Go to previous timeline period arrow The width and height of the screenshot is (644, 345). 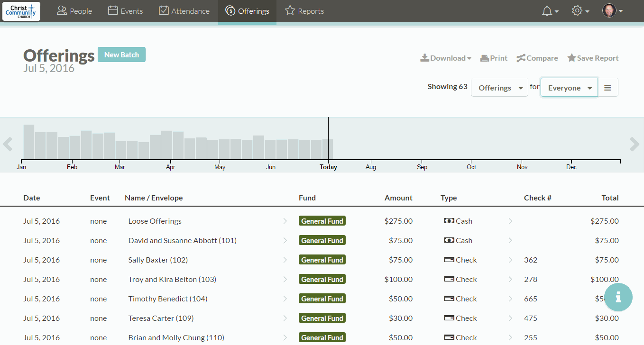(8, 144)
